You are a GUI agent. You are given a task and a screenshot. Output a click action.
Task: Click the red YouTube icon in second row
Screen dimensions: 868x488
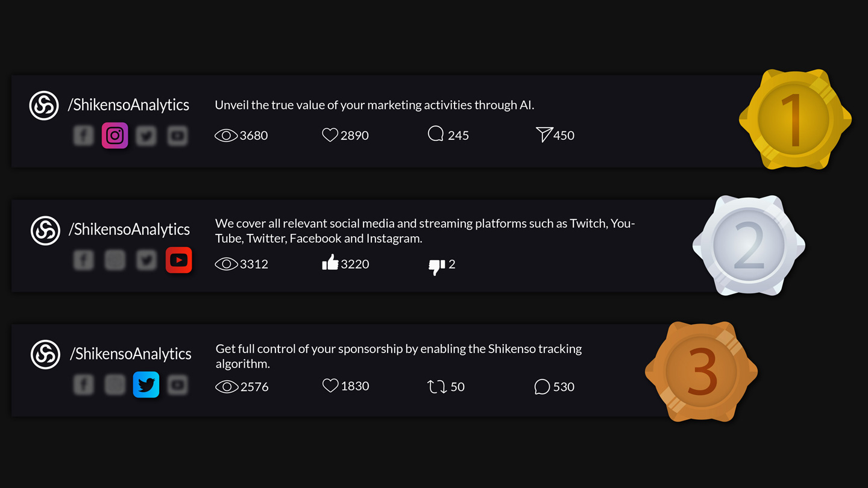pos(178,260)
